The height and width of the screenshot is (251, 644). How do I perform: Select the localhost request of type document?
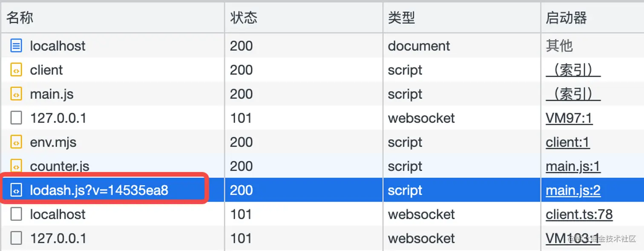click(x=57, y=46)
